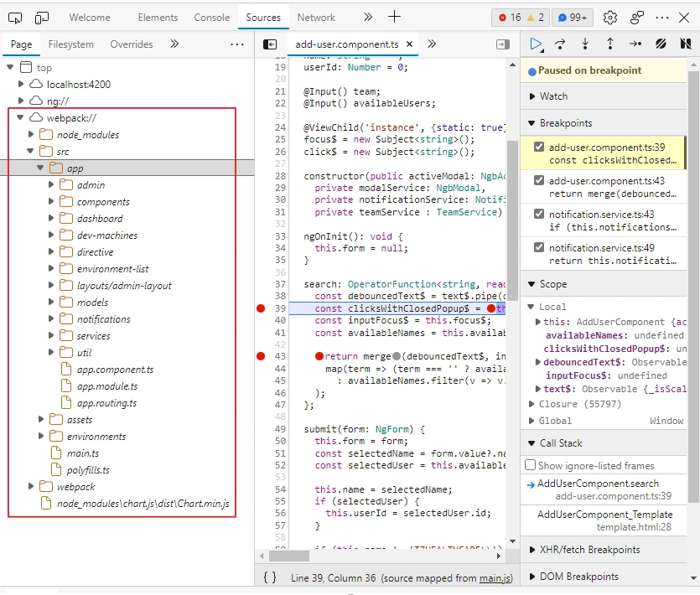This screenshot has width=700, height=595.
Task: Expand XHR/fetch Breakpoints section
Action: pos(603,550)
